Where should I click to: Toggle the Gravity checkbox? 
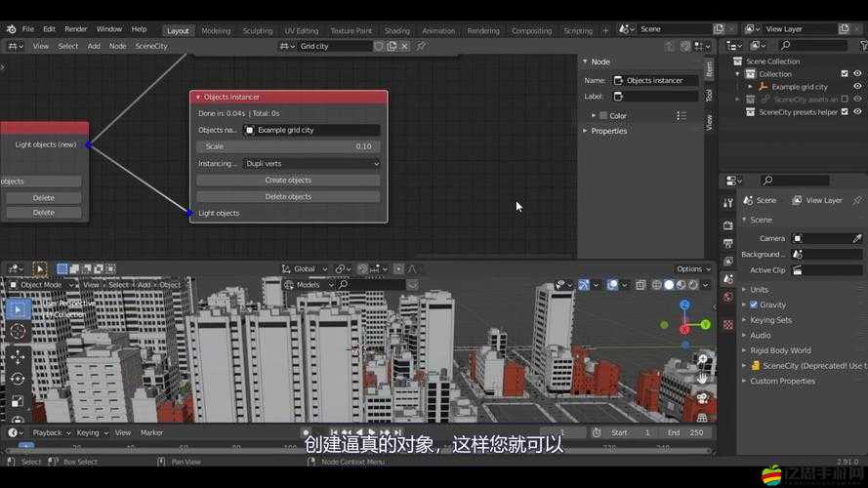click(754, 305)
